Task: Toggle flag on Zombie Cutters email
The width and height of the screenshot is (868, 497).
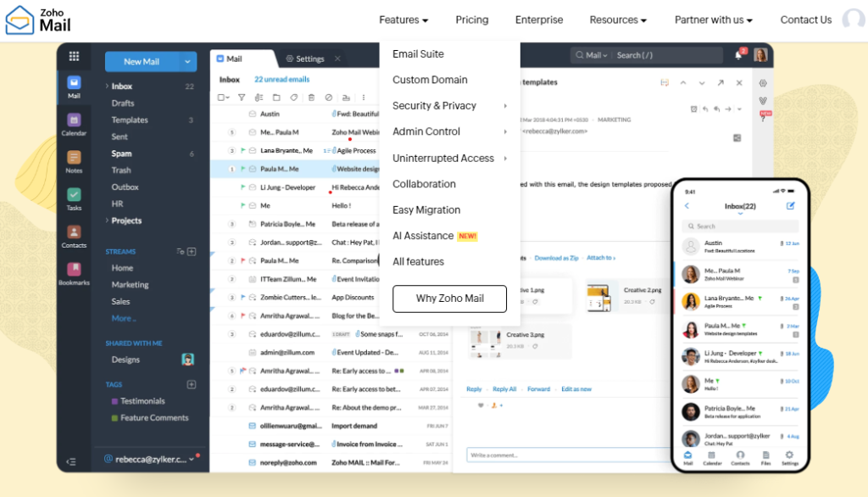Action: pyautogui.click(x=242, y=298)
